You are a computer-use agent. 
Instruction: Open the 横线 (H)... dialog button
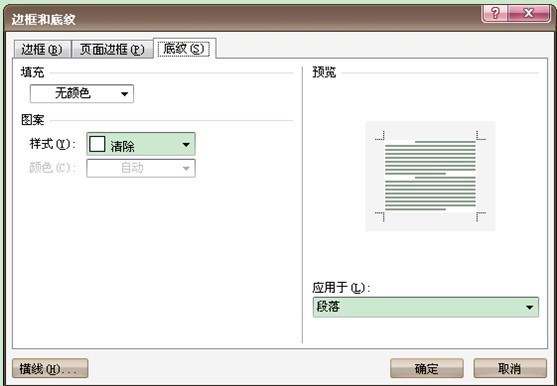pos(50,368)
